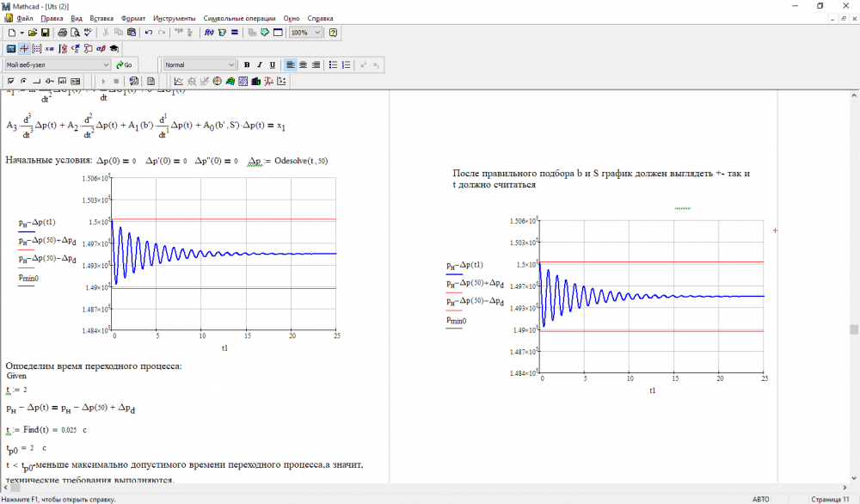Open the Matrix palette icon
The height and width of the screenshot is (504, 860).
click(37, 48)
